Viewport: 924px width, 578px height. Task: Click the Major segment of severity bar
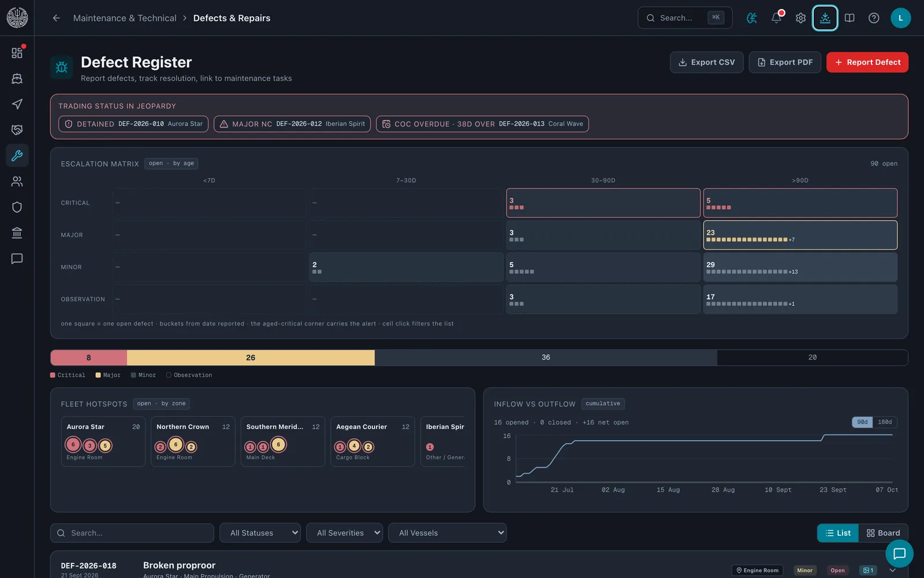pos(251,358)
